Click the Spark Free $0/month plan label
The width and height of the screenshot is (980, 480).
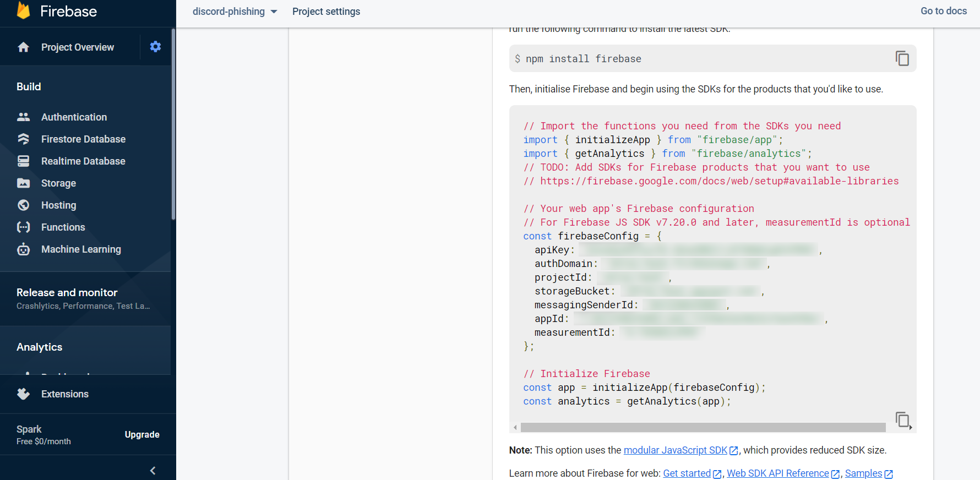coord(43,434)
